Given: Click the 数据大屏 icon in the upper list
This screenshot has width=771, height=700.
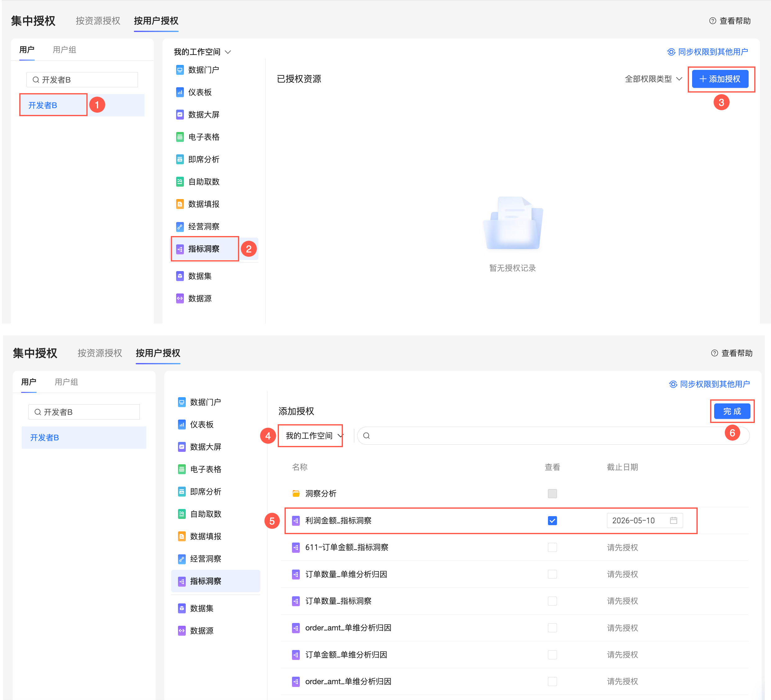Looking at the screenshot, I should point(180,115).
